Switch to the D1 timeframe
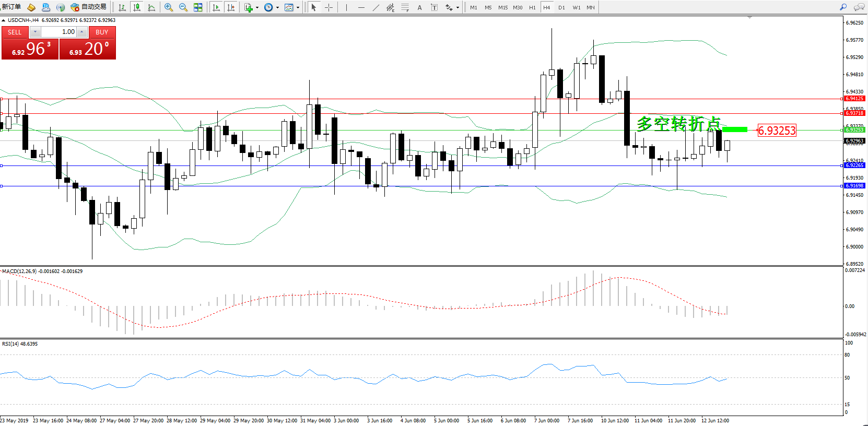Viewport: 868px width, 426px height. click(x=561, y=7)
